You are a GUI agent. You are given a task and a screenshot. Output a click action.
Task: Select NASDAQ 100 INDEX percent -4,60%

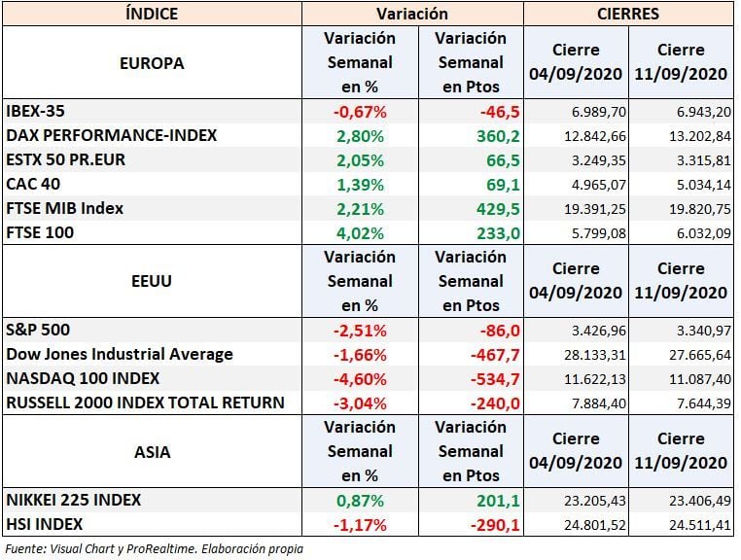pyautogui.click(x=360, y=378)
